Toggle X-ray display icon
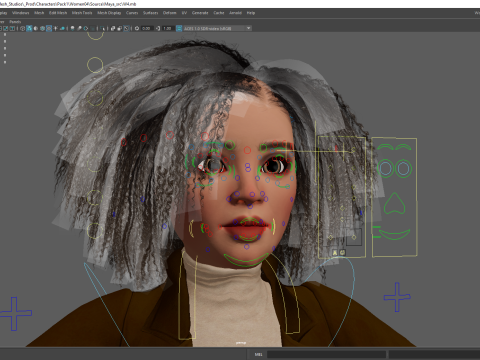The height and width of the screenshot is (360, 480). click(x=113, y=28)
